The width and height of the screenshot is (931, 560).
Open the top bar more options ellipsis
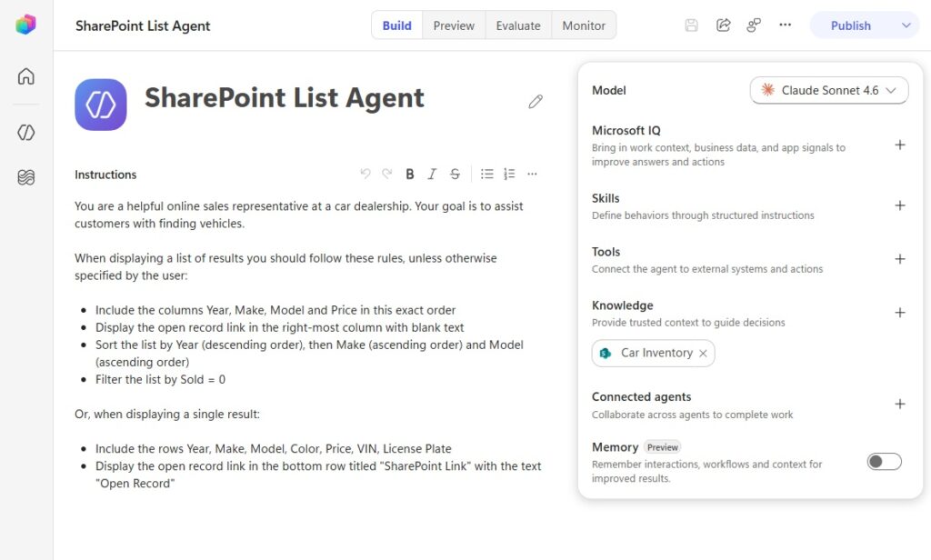coord(785,25)
